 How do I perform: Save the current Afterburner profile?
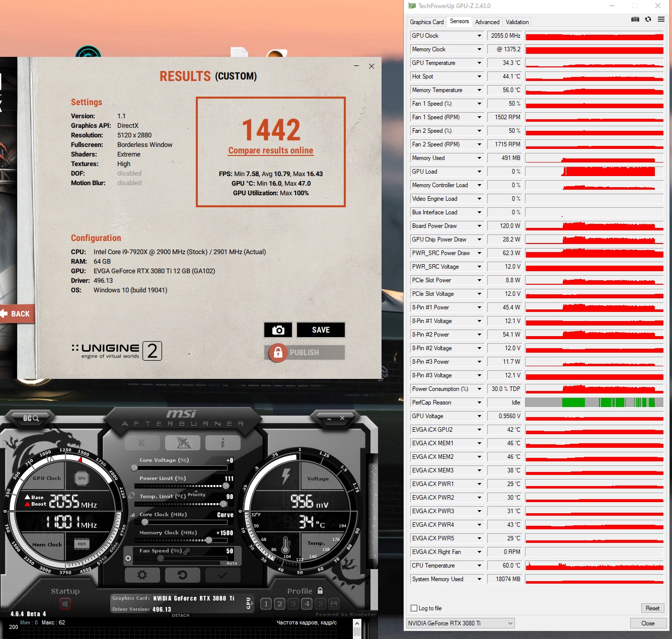(334, 604)
